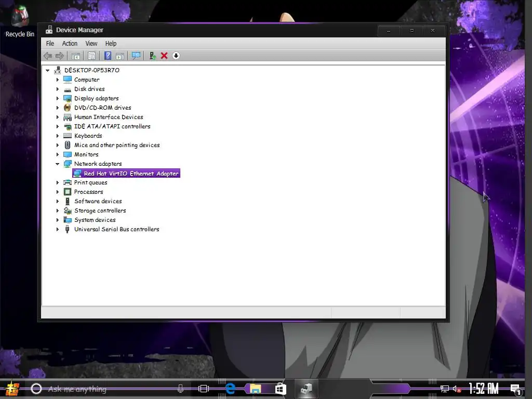Image resolution: width=532 pixels, height=399 pixels.
Task: Click the microphone icon in the search box
Action: click(x=180, y=389)
